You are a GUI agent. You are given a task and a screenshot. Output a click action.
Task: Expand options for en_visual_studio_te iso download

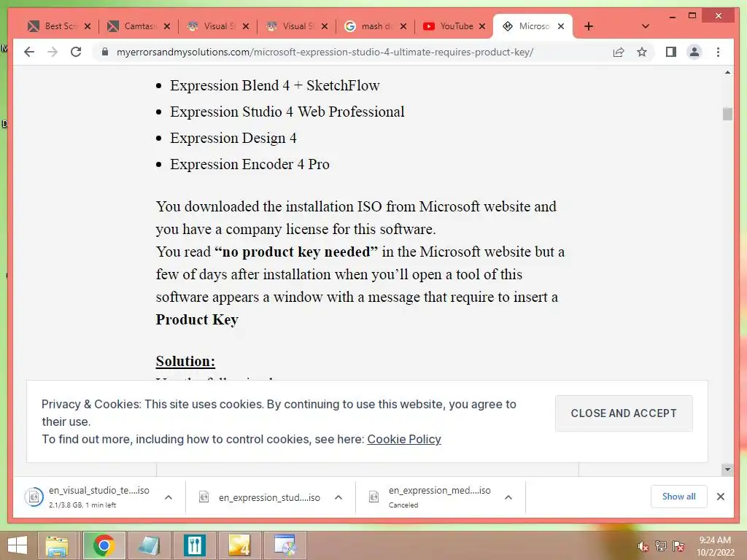point(169,497)
